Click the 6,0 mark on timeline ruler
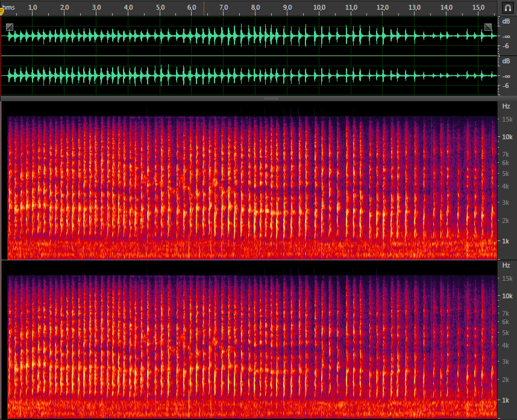The height and width of the screenshot is (420, 517). click(x=192, y=7)
